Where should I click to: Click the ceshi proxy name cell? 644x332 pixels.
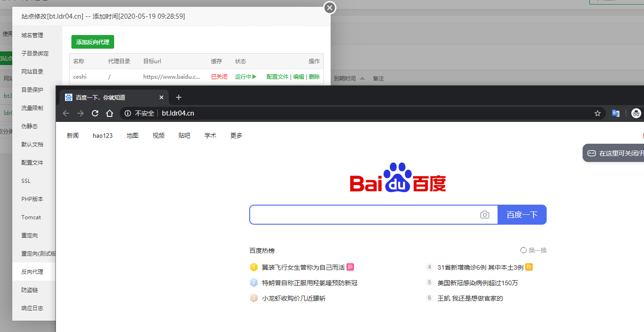pos(80,77)
